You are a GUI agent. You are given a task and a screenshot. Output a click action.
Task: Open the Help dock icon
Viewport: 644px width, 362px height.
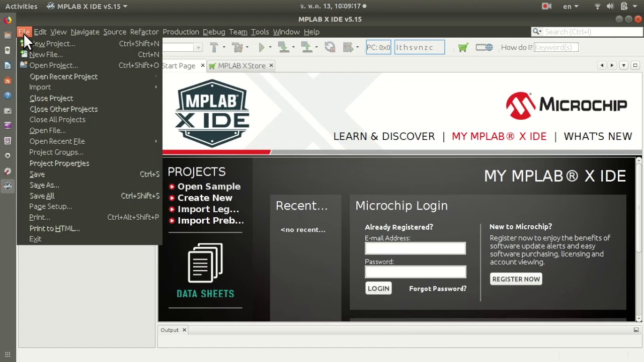click(8, 96)
